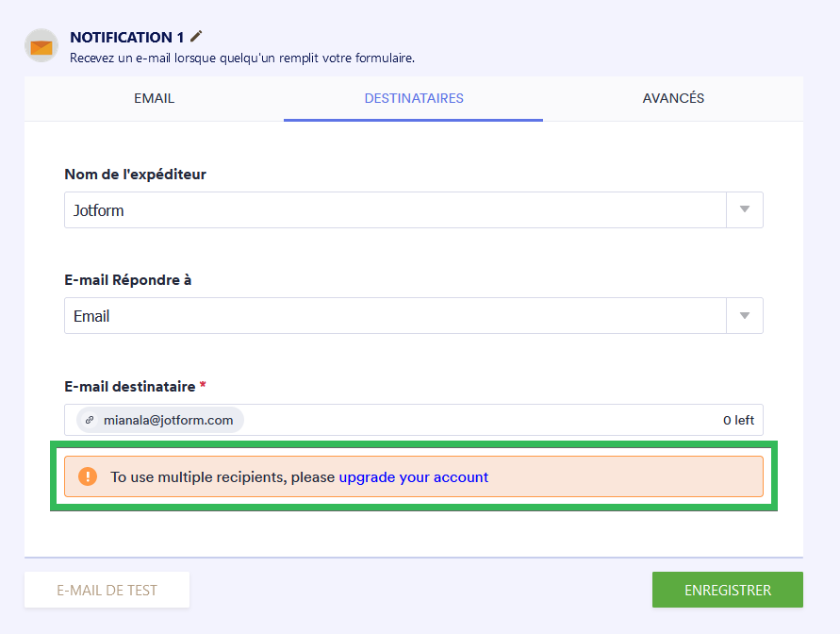This screenshot has height=634, width=840.
Task: Switch to the EMAIL tab
Action: coord(154,98)
